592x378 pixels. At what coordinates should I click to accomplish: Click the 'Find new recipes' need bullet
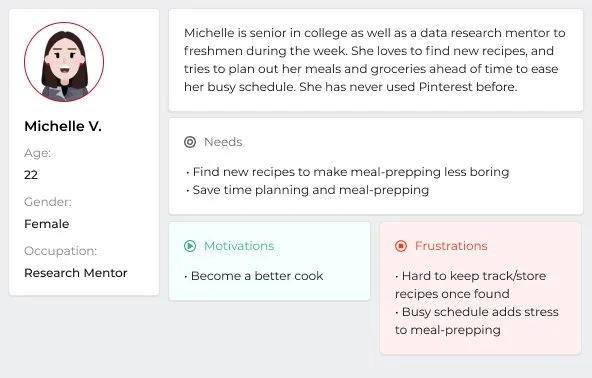pyautogui.click(x=347, y=172)
